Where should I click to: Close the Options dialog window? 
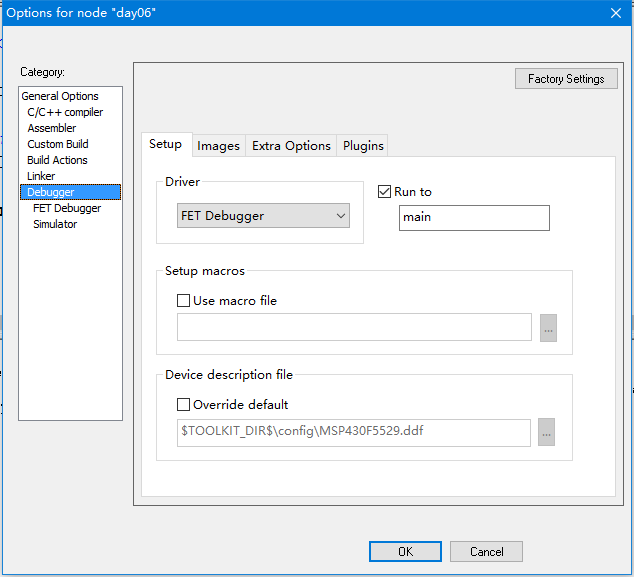(615, 12)
